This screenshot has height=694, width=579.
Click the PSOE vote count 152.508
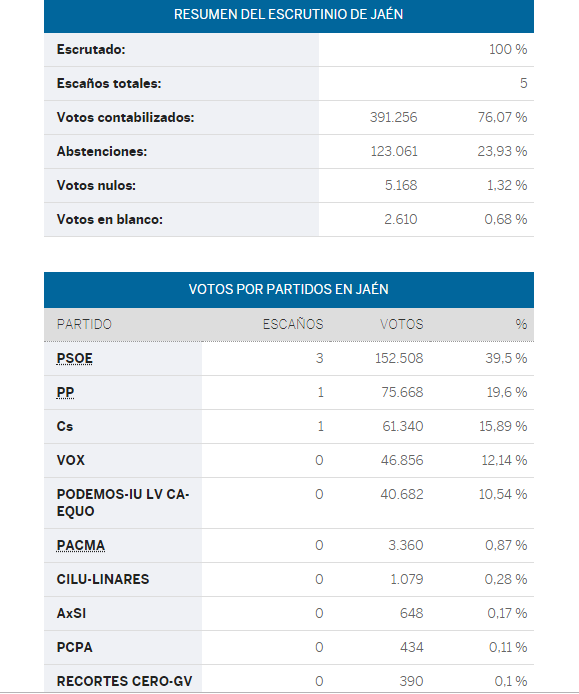pos(399,358)
